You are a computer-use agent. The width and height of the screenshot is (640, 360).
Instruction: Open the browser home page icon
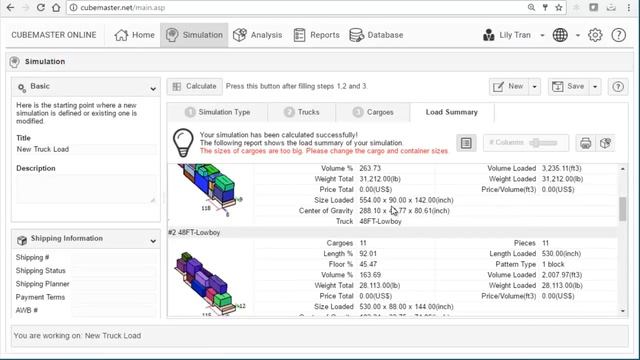56,7
